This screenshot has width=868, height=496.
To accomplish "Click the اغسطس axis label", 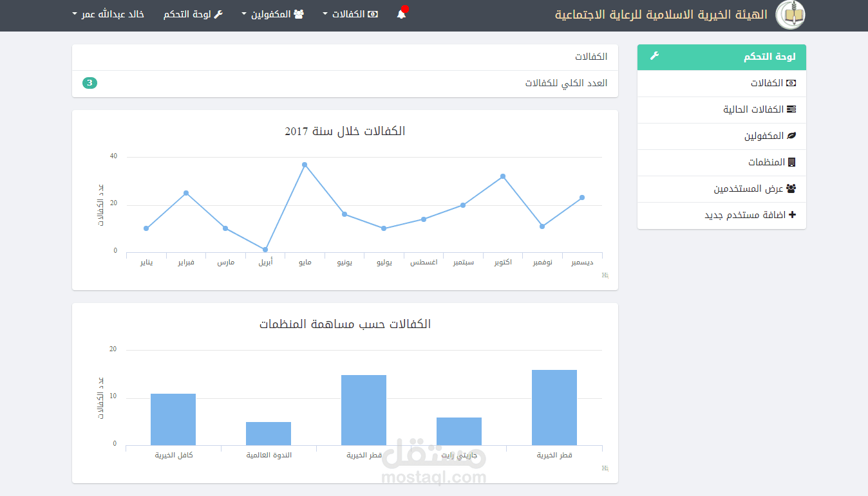I will 424,262.
